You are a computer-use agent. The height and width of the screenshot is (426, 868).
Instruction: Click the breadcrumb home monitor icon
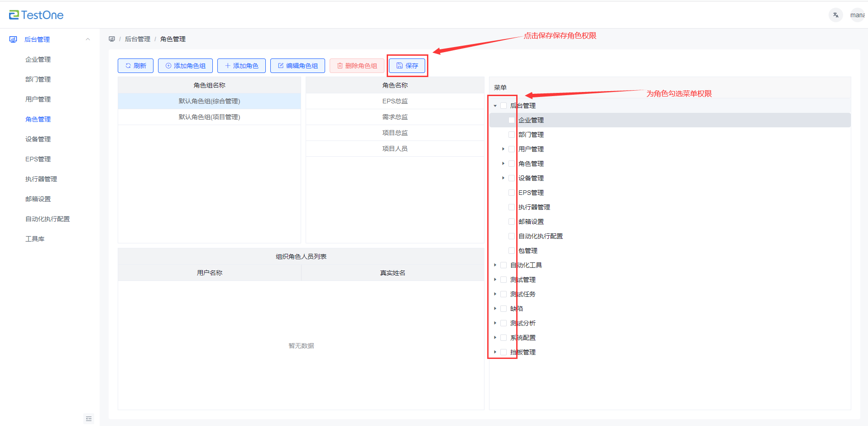coord(112,39)
